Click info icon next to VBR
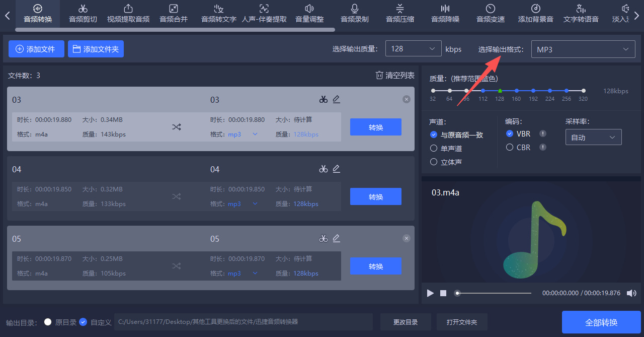This screenshot has height=337, width=644. pyautogui.click(x=543, y=133)
